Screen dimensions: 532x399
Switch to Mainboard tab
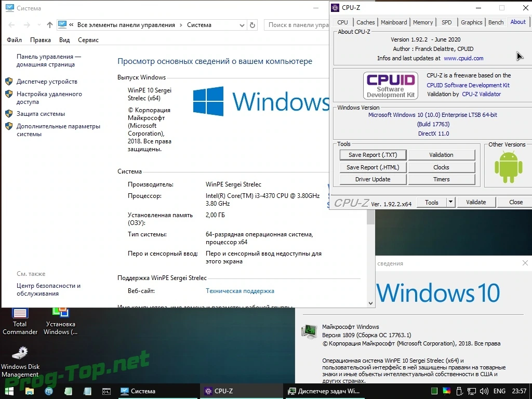(394, 22)
